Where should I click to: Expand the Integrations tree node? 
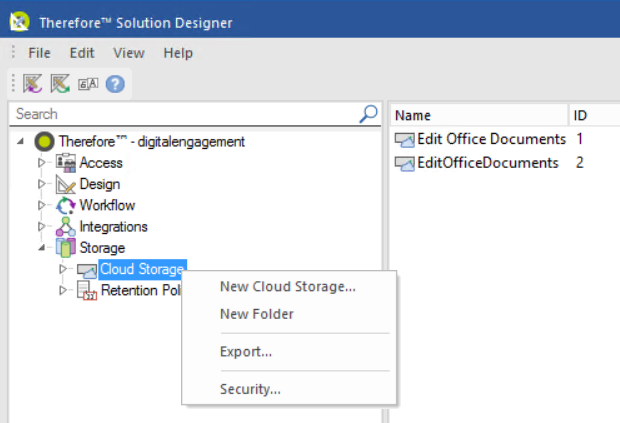[42, 227]
